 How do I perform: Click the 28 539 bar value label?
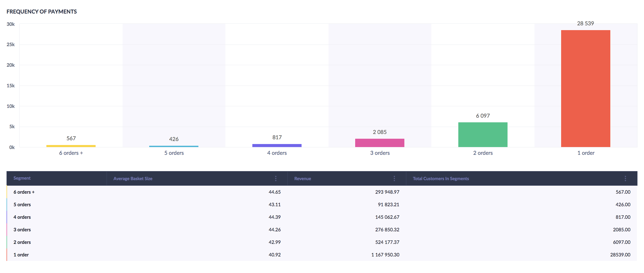(x=585, y=23)
